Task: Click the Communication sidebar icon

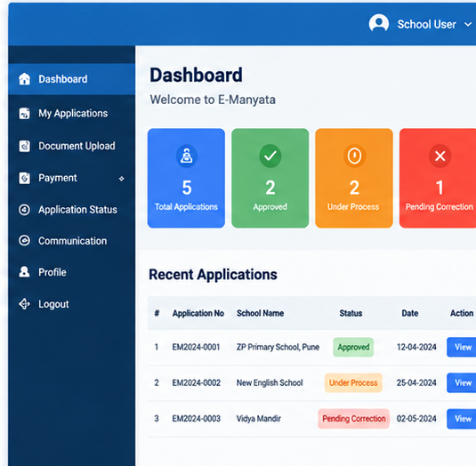Action: (x=24, y=241)
